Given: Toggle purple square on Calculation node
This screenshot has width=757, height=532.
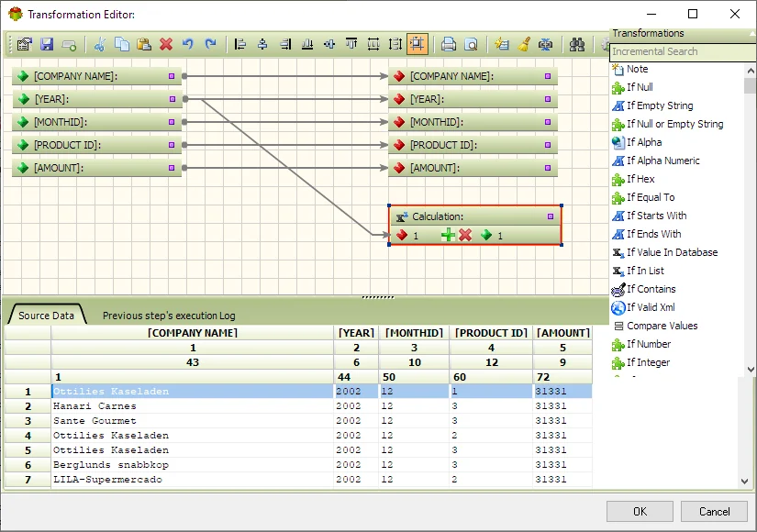Looking at the screenshot, I should (551, 216).
